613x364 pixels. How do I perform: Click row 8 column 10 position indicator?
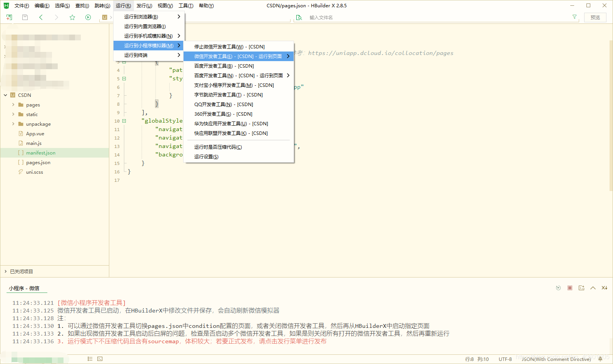477,359
